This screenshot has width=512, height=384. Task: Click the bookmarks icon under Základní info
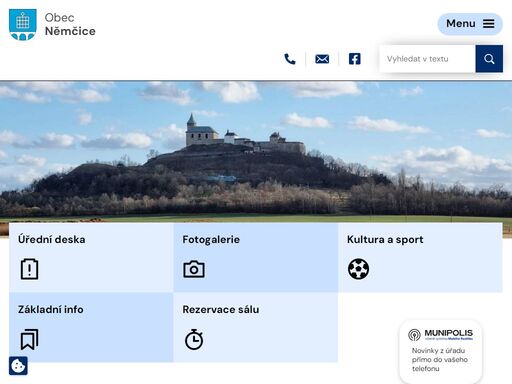(29, 339)
